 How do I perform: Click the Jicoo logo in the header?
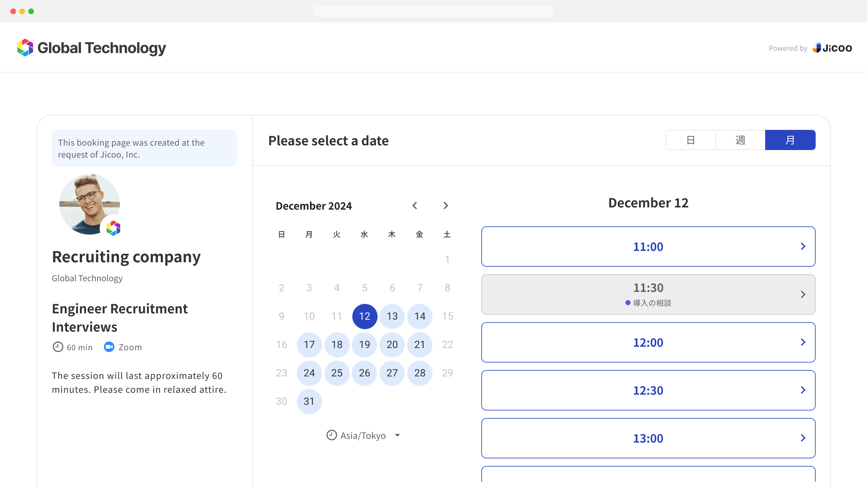[x=832, y=48]
